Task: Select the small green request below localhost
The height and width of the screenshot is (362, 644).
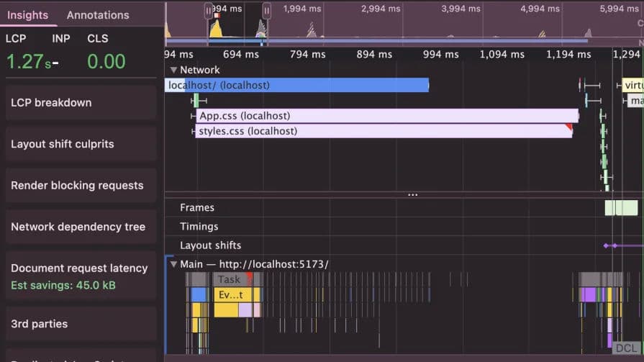Action: [x=196, y=101]
